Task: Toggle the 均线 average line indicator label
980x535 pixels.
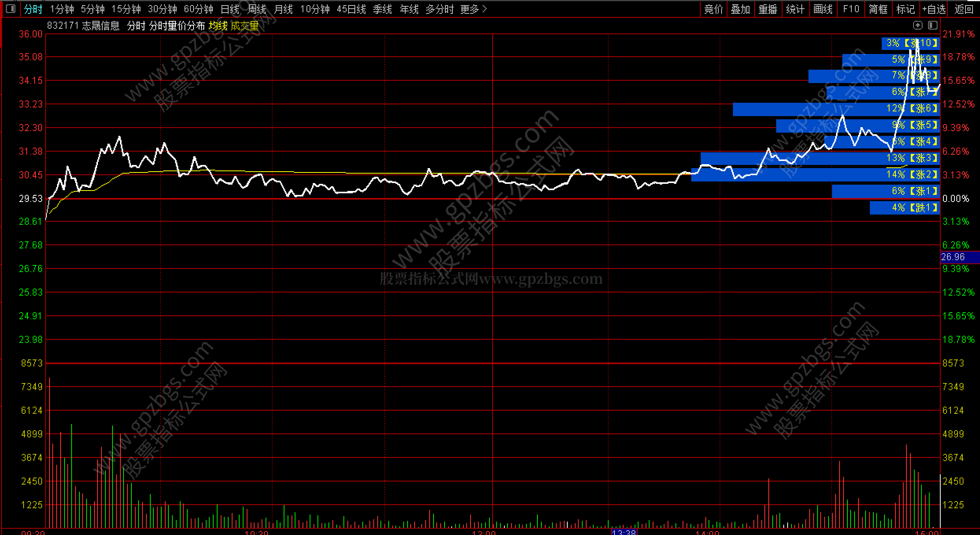Action: (218, 26)
